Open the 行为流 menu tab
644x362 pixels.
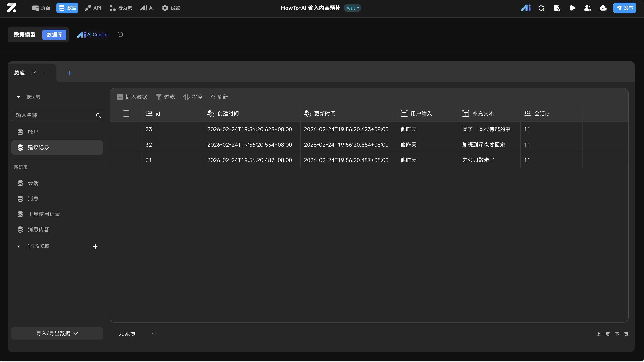[x=121, y=8]
